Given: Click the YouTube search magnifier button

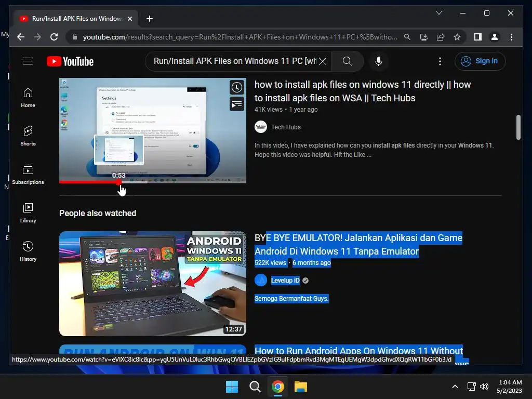Looking at the screenshot, I should (x=347, y=61).
